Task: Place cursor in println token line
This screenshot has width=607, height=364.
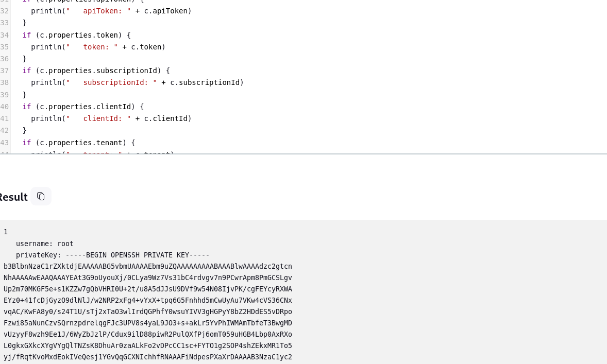Action: click(x=98, y=47)
